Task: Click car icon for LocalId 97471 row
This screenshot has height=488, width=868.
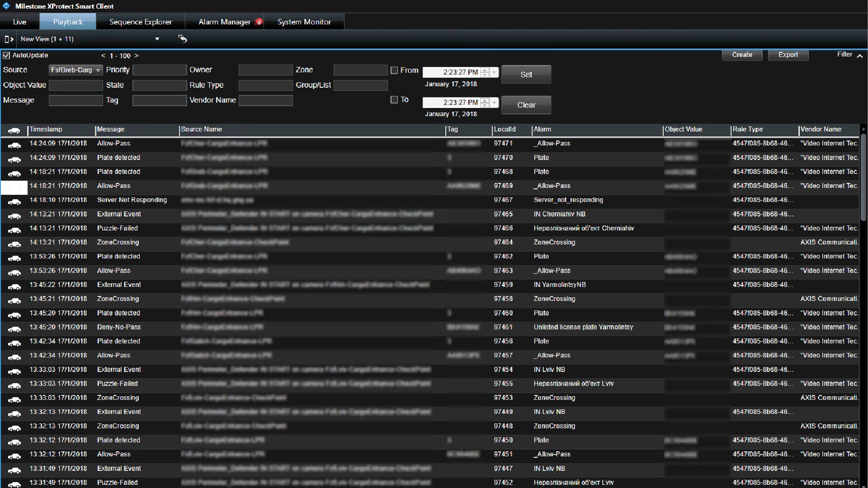Action: coord(14,145)
